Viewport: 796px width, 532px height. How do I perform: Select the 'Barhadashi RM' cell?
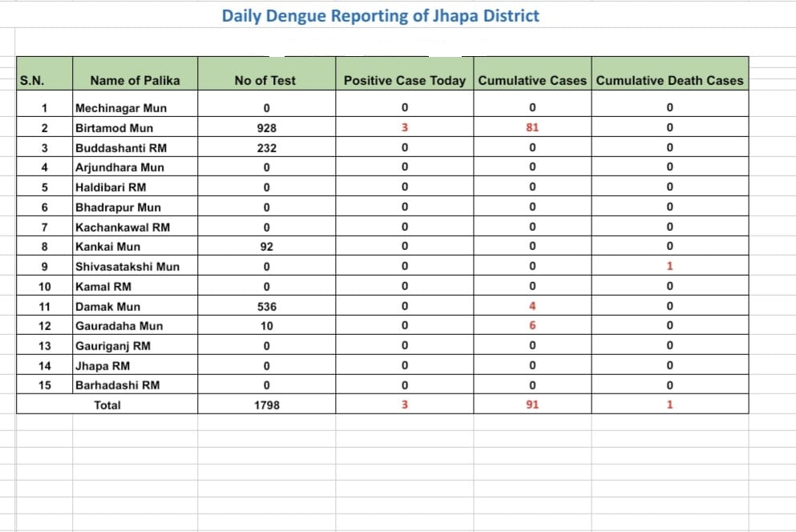click(135, 385)
